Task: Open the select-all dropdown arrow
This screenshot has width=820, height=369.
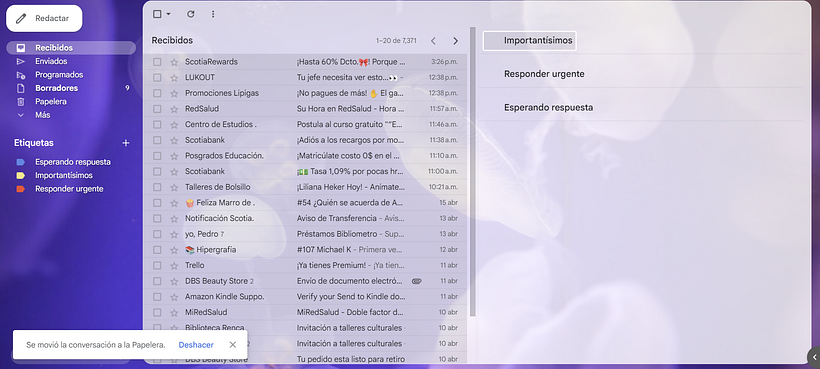Action: [x=168, y=14]
